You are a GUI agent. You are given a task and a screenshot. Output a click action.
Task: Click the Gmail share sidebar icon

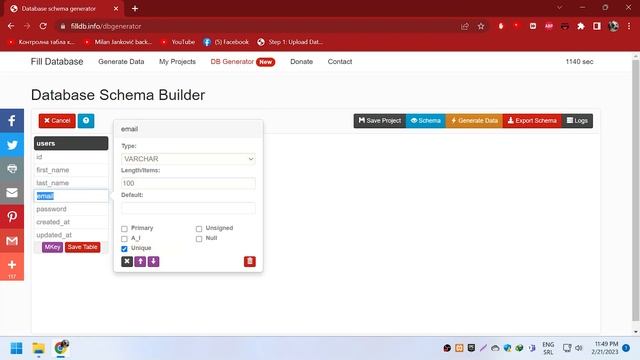pyautogui.click(x=12, y=241)
